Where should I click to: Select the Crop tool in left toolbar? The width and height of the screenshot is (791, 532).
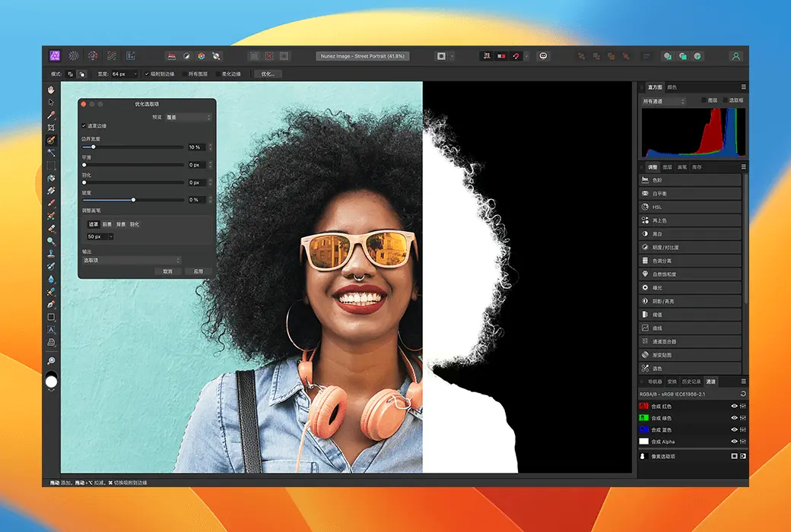51,128
